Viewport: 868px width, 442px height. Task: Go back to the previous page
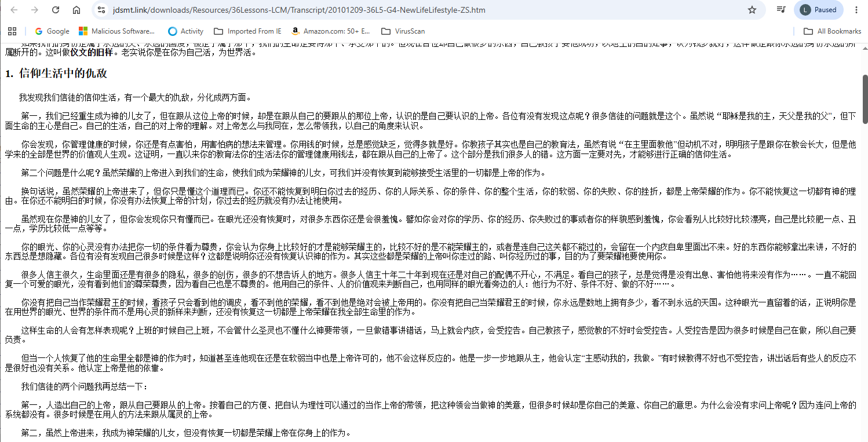[x=14, y=10]
